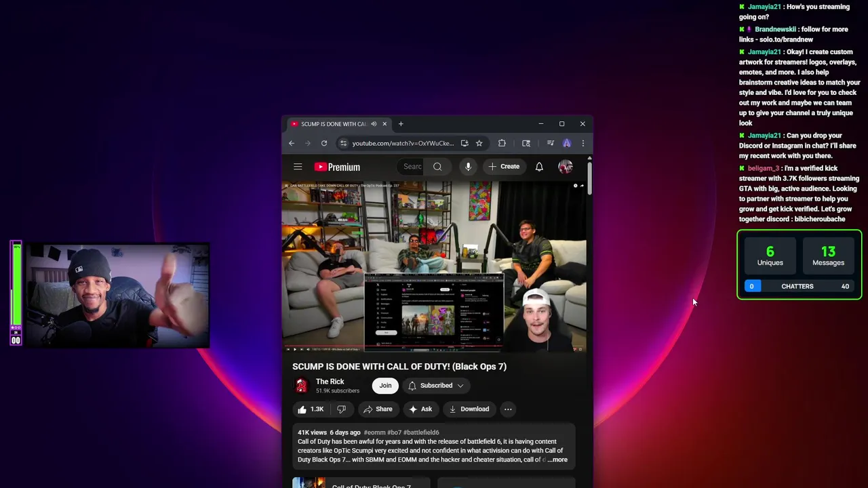Open the Call of Duty: Black Ops 7 thumbnail
The image size is (868, 488).
coord(309,483)
